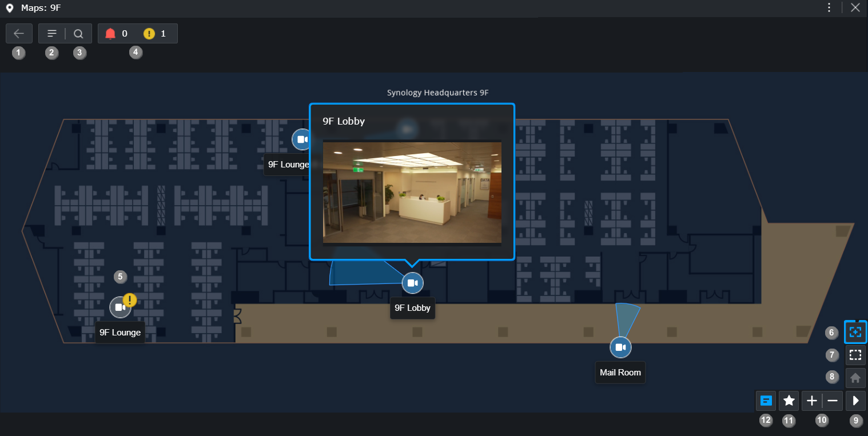Open the 9F Lobby live preview thumbnail
This screenshot has width=868, height=436.
pos(412,193)
